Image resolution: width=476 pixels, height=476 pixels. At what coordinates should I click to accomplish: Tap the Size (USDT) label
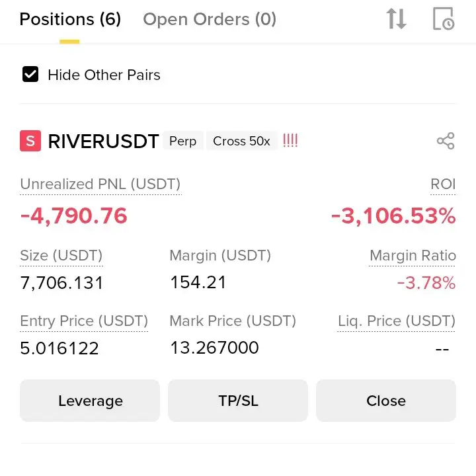61,256
